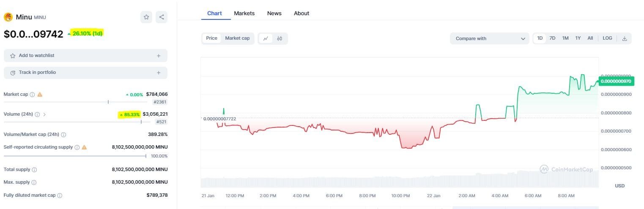Click Market cap range slider bar
The image size is (644, 209).
pos(75,102)
